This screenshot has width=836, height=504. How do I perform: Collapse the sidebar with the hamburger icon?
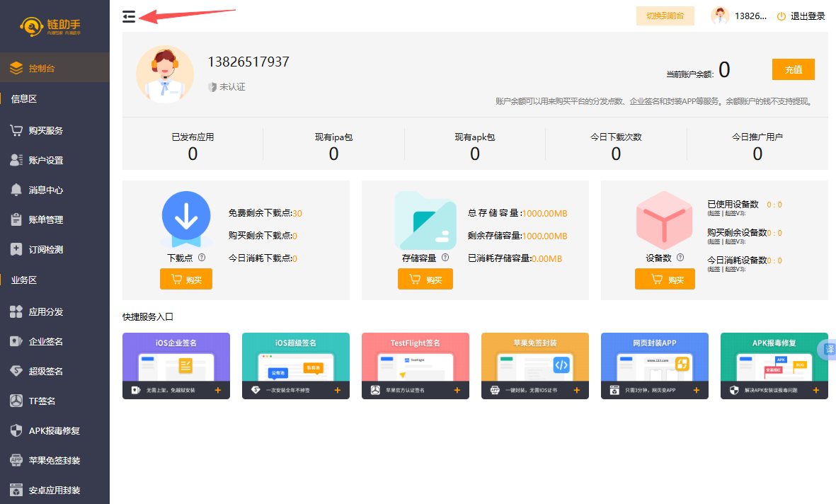(x=129, y=17)
